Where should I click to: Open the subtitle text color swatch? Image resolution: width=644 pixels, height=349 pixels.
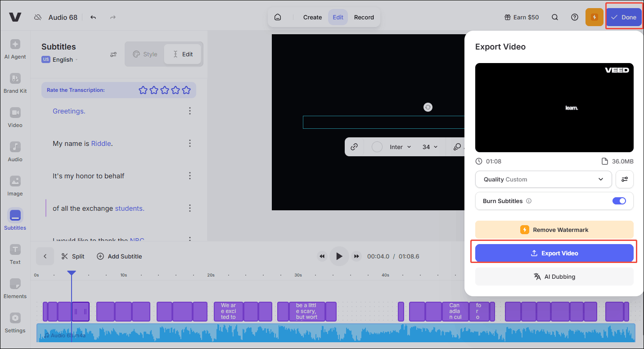(x=377, y=147)
